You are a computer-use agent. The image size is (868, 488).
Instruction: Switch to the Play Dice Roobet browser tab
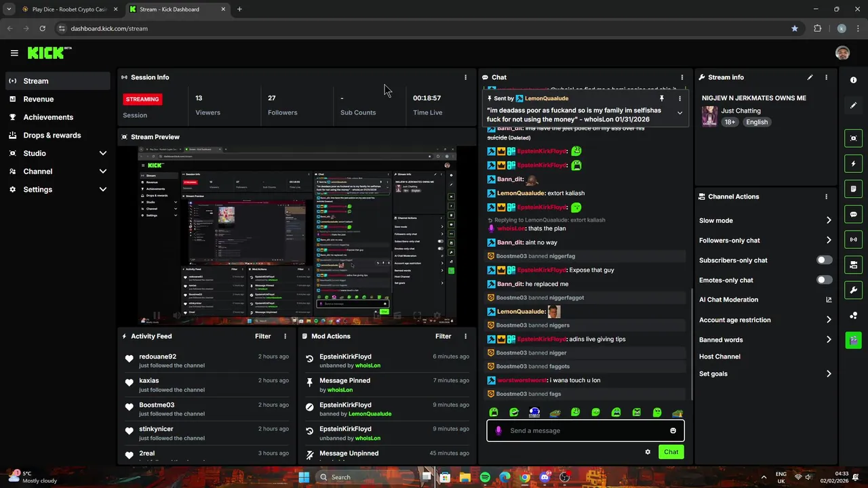(68, 9)
